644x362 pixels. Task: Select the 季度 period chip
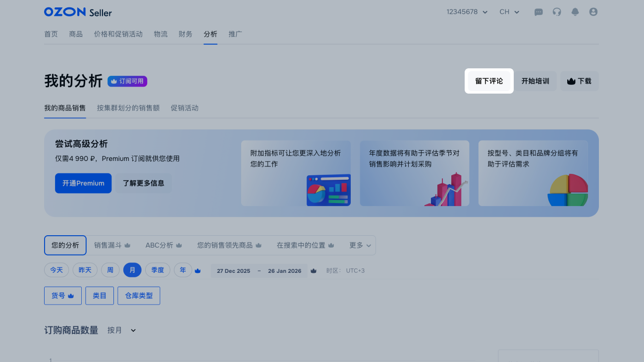coord(158,270)
